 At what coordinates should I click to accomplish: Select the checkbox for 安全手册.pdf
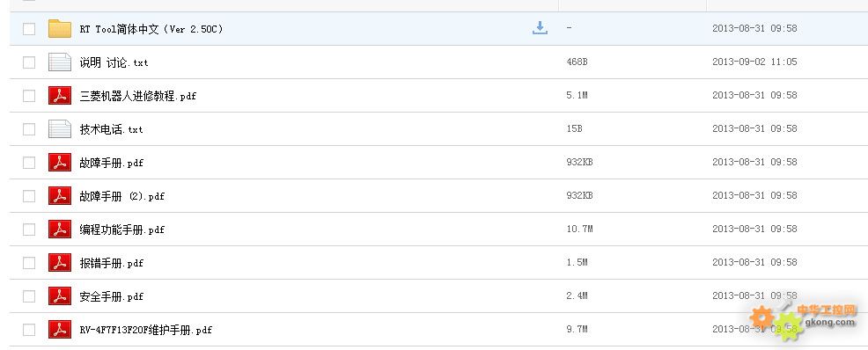(x=29, y=296)
